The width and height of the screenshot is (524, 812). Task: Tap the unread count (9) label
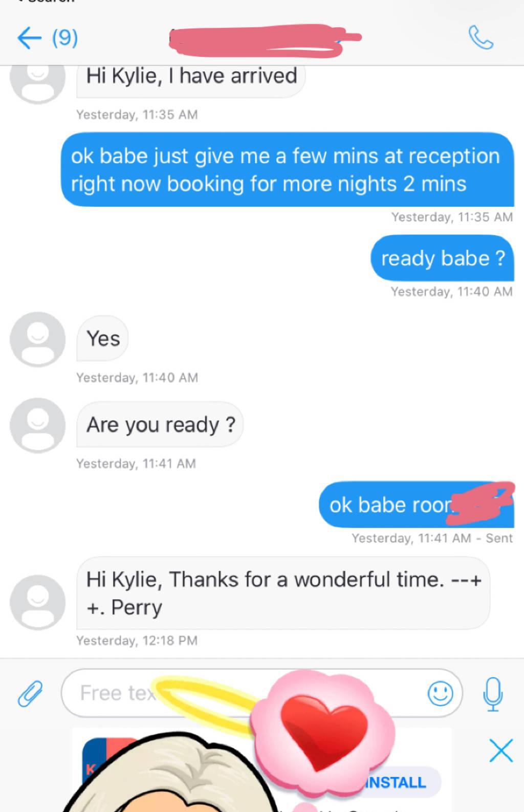(65, 38)
